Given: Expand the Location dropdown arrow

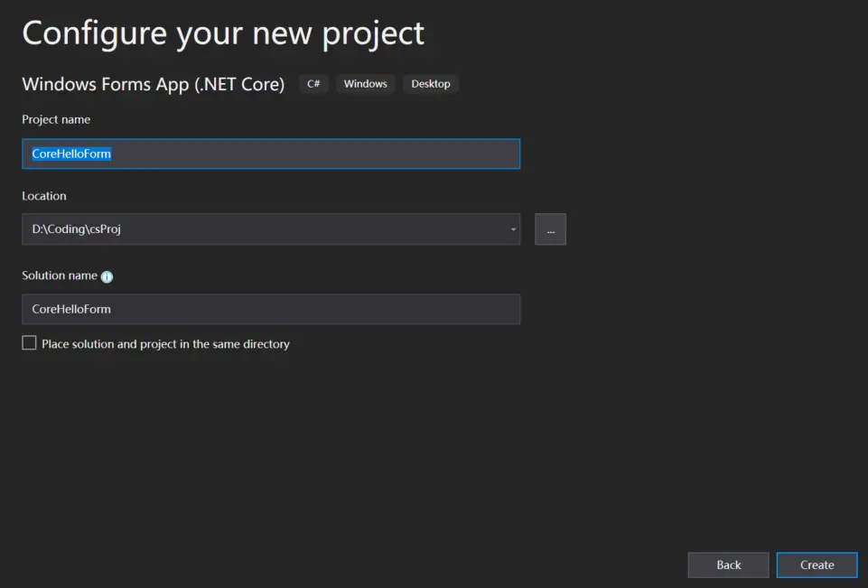Looking at the screenshot, I should pyautogui.click(x=513, y=229).
